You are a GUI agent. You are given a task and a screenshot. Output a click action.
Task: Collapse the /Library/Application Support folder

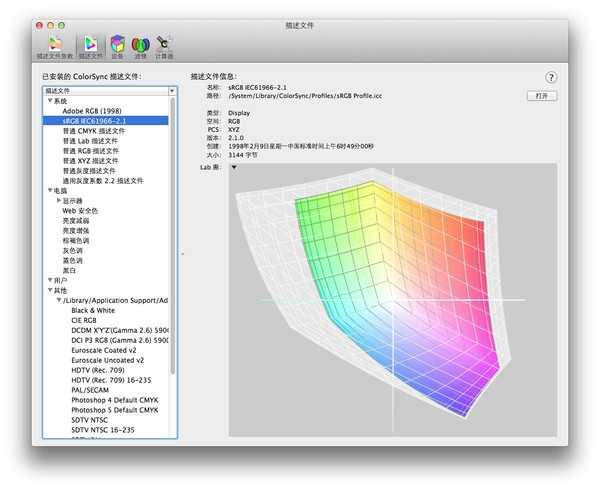click(59, 300)
